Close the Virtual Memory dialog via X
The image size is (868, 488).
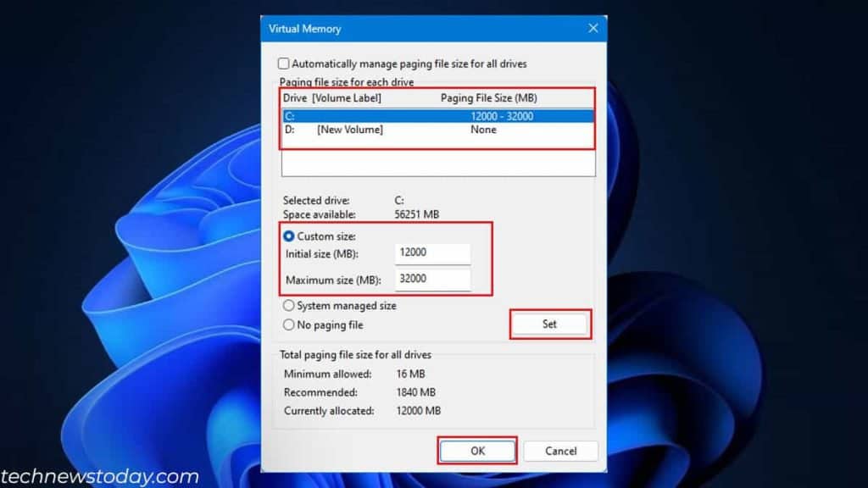click(593, 28)
